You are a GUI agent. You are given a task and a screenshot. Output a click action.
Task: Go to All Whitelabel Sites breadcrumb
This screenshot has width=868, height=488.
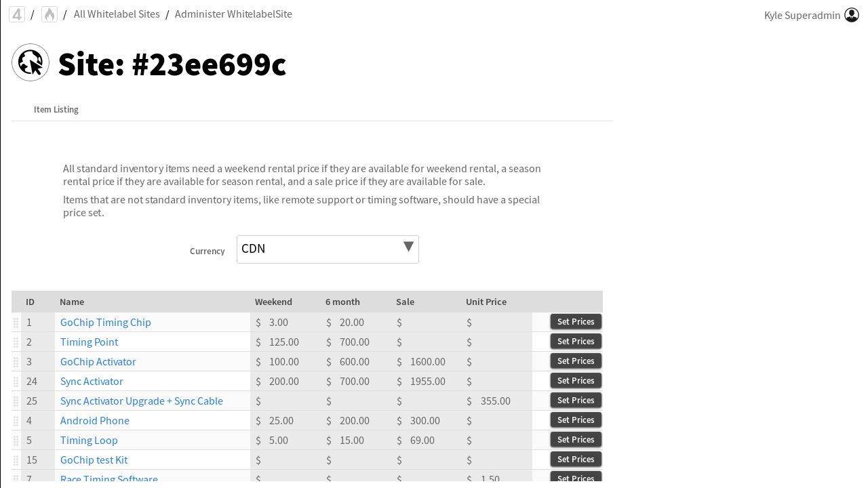tap(117, 14)
